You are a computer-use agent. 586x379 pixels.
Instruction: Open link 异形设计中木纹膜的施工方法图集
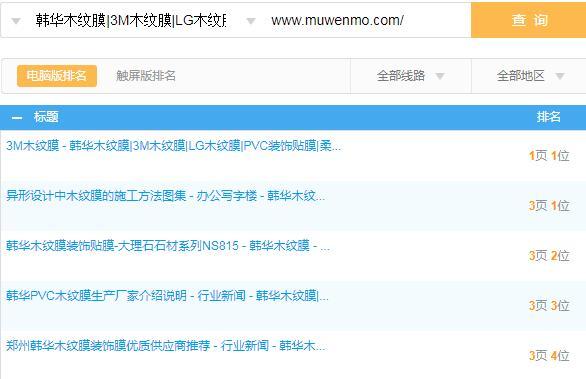[x=165, y=196]
